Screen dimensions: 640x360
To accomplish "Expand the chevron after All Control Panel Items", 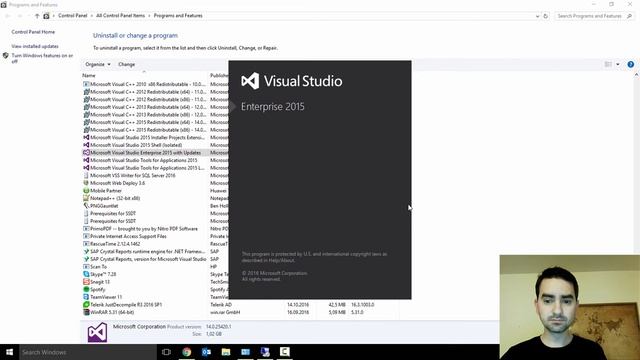I will pos(149,16).
